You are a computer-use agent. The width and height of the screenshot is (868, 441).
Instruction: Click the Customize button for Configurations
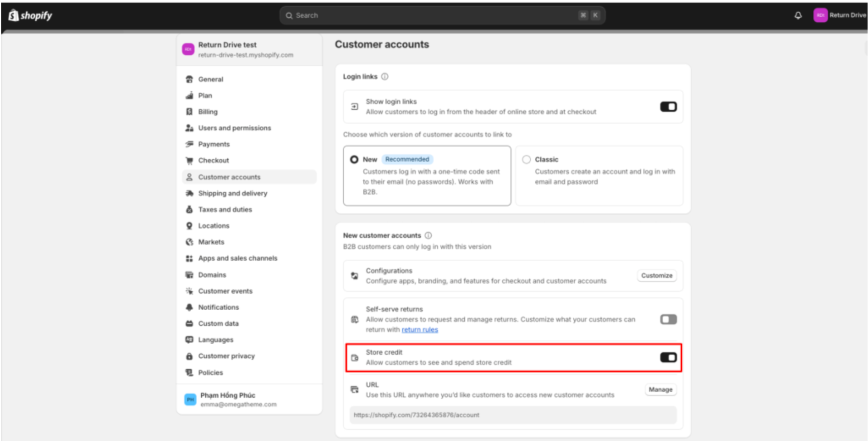(x=656, y=275)
